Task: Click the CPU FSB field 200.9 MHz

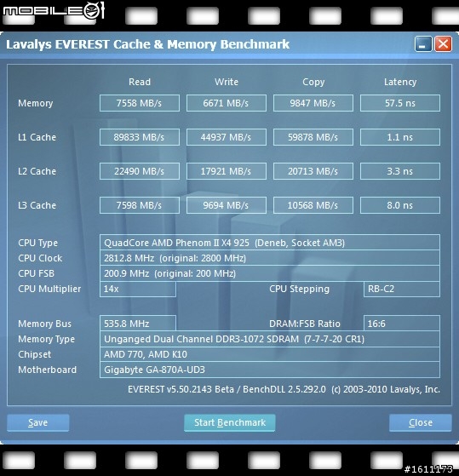Action: 270,273
